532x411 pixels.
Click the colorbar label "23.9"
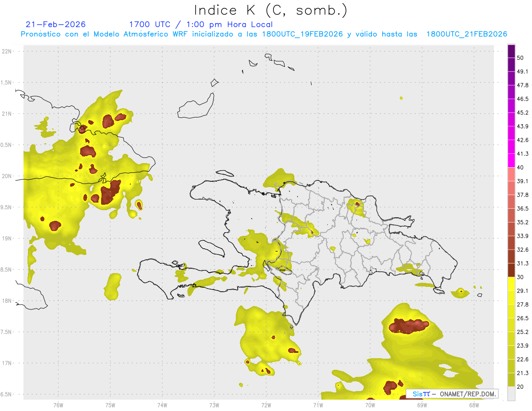[523, 346]
